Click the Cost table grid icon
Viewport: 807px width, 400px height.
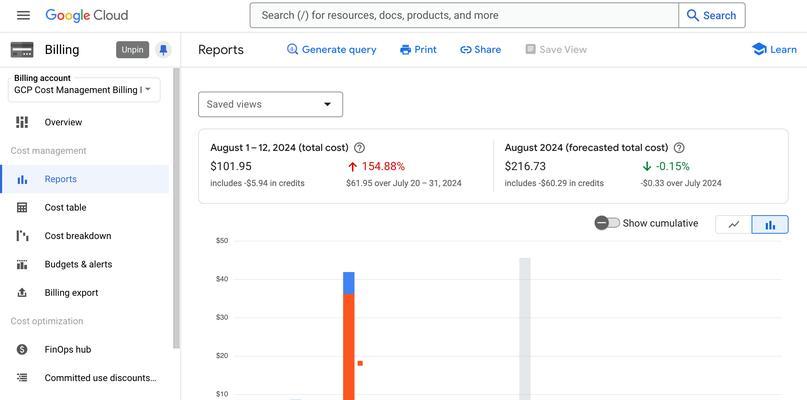coord(22,207)
